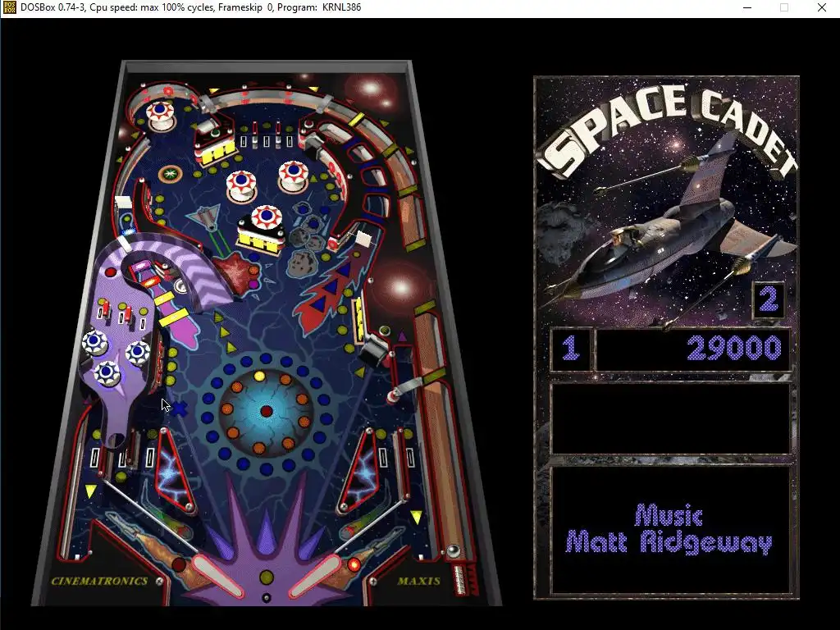The height and width of the screenshot is (630, 840).
Task: Click the yellow down arrow by the right outlane
Action: [416, 517]
